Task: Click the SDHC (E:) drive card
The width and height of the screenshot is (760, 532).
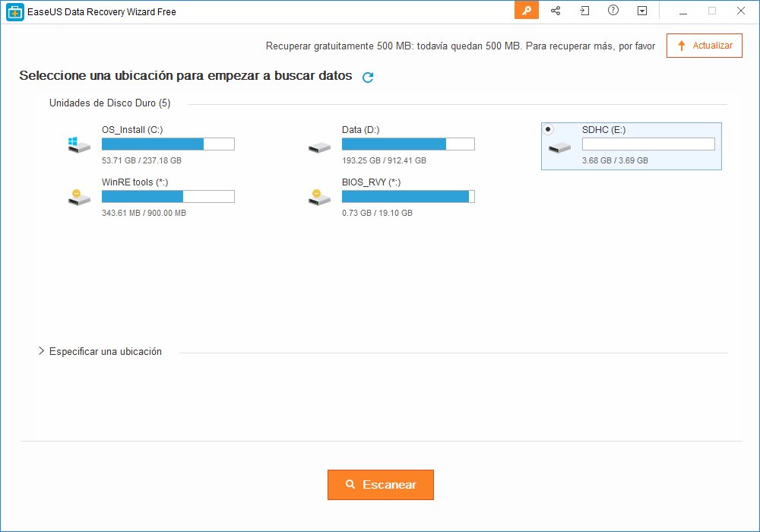Action: pos(631,146)
